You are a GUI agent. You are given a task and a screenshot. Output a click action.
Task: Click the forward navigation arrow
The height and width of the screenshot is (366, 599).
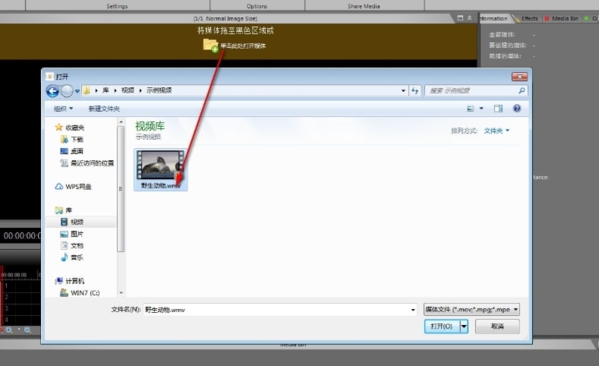(x=67, y=91)
